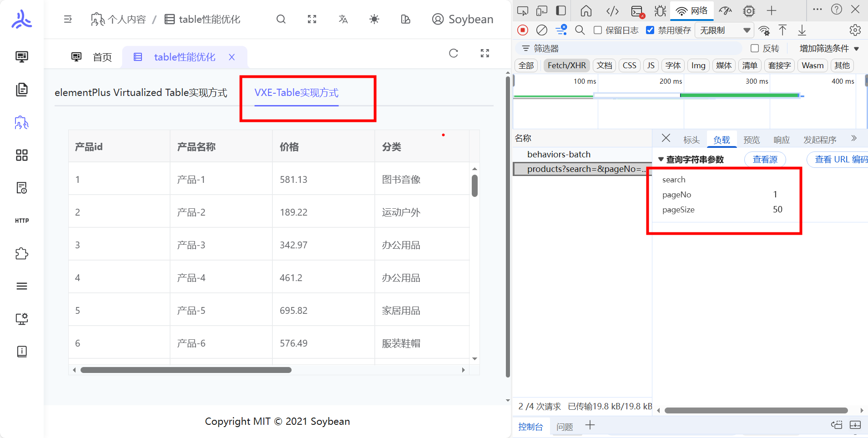Viewport: 868px width, 438px height.
Task: Stop recording network log
Action: (522, 30)
